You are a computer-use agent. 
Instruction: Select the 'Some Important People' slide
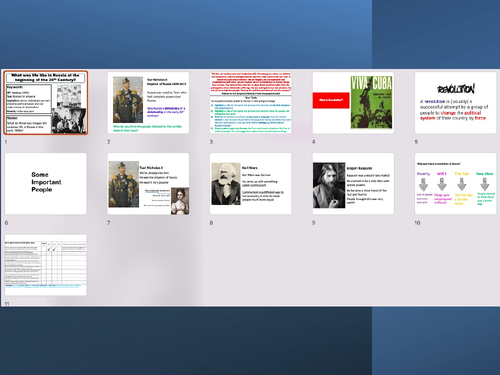point(46,184)
